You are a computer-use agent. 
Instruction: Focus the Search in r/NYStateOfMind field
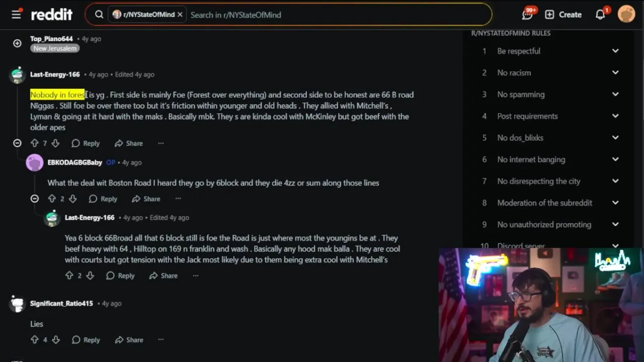click(337, 15)
